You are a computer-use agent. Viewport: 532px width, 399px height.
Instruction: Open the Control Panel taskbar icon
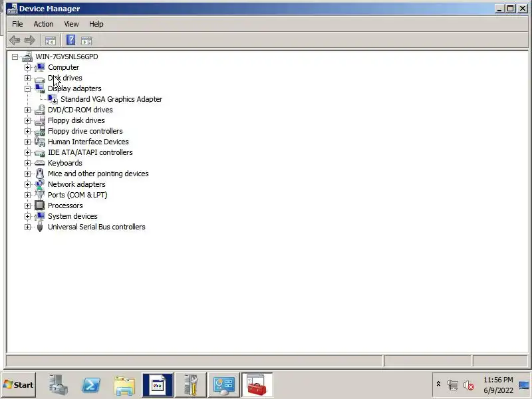click(224, 385)
